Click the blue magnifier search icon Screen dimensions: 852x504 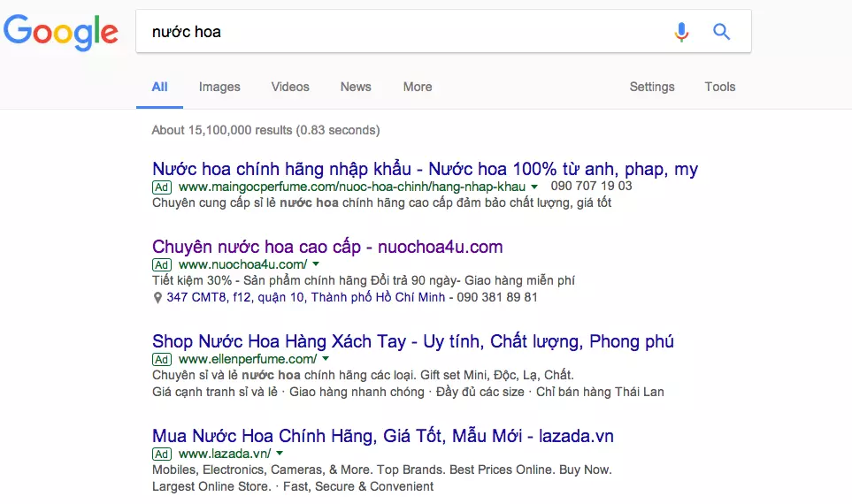point(722,32)
